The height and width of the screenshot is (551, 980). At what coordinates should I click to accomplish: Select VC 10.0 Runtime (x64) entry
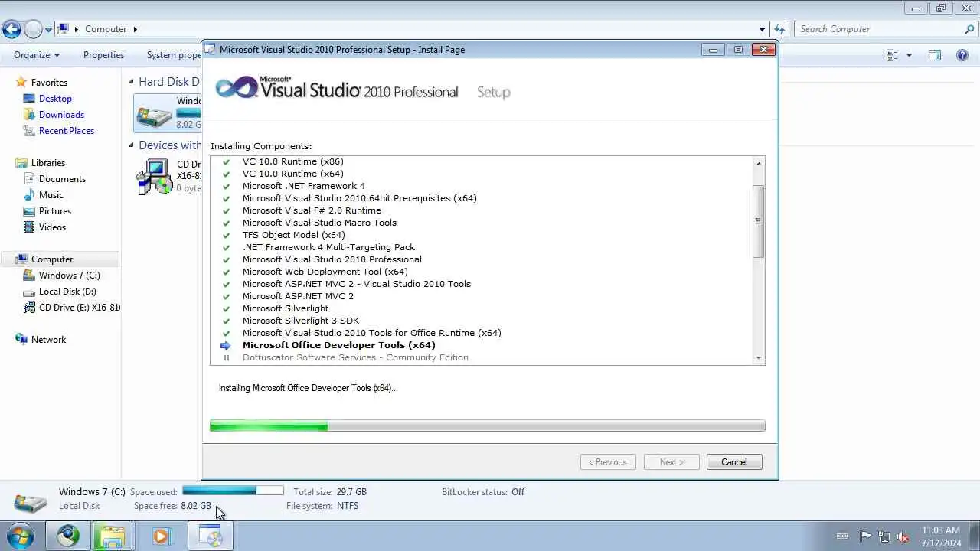click(292, 174)
